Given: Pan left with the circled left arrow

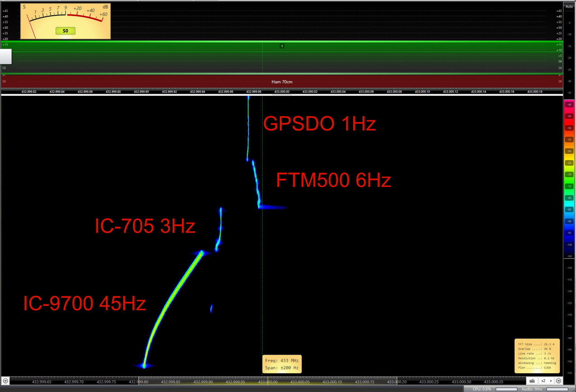Looking at the screenshot, I should click(5, 381).
